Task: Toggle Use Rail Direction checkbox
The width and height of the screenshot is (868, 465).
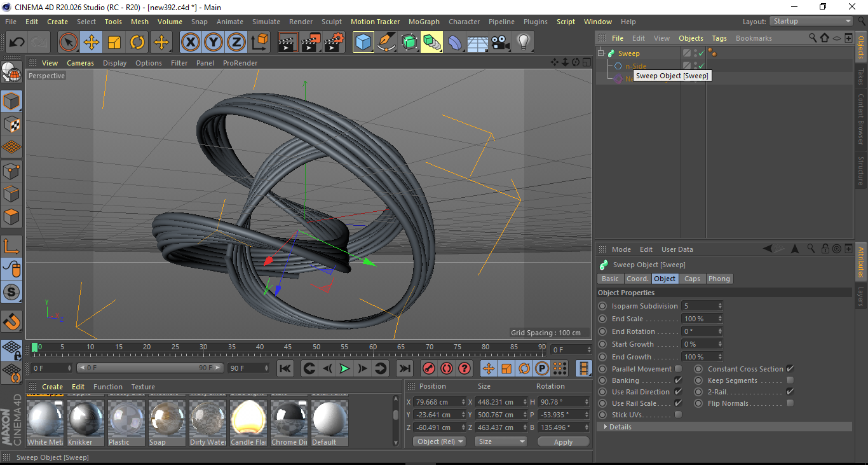Action: 678,392
